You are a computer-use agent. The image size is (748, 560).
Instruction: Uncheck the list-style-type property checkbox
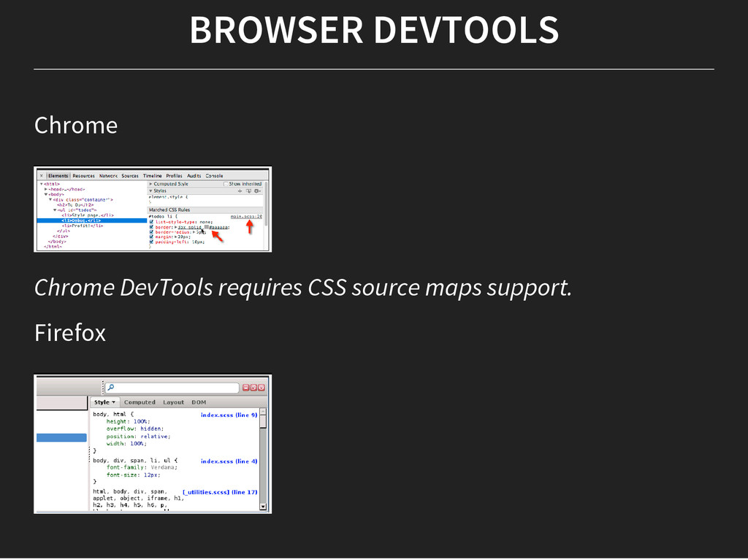(152, 222)
